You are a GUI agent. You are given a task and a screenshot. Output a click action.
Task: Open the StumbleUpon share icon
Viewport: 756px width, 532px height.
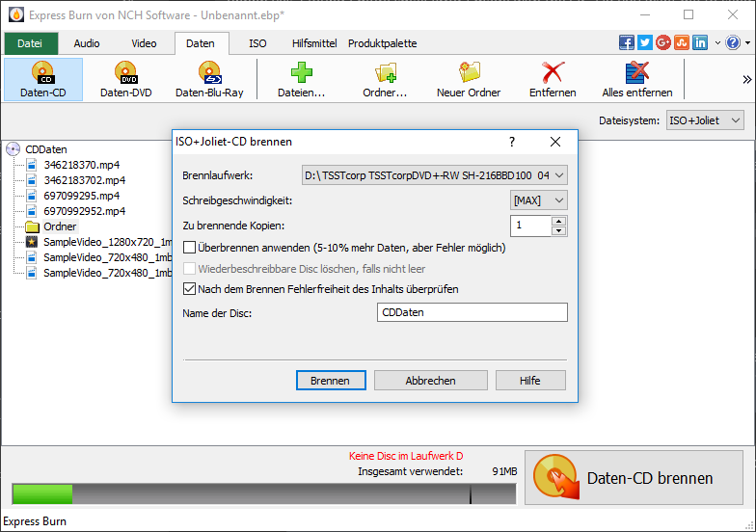pos(682,42)
